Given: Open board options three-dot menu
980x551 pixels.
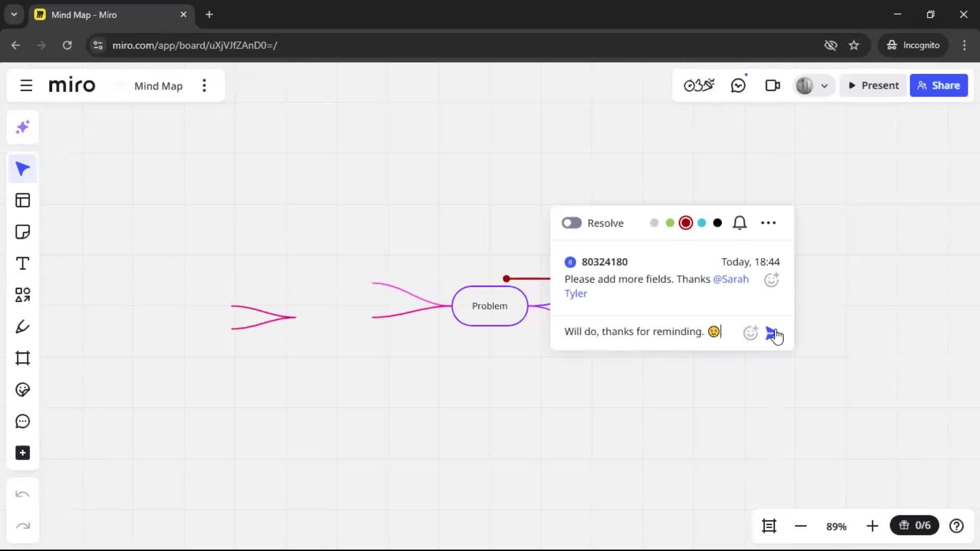Looking at the screenshot, I should tap(204, 86).
